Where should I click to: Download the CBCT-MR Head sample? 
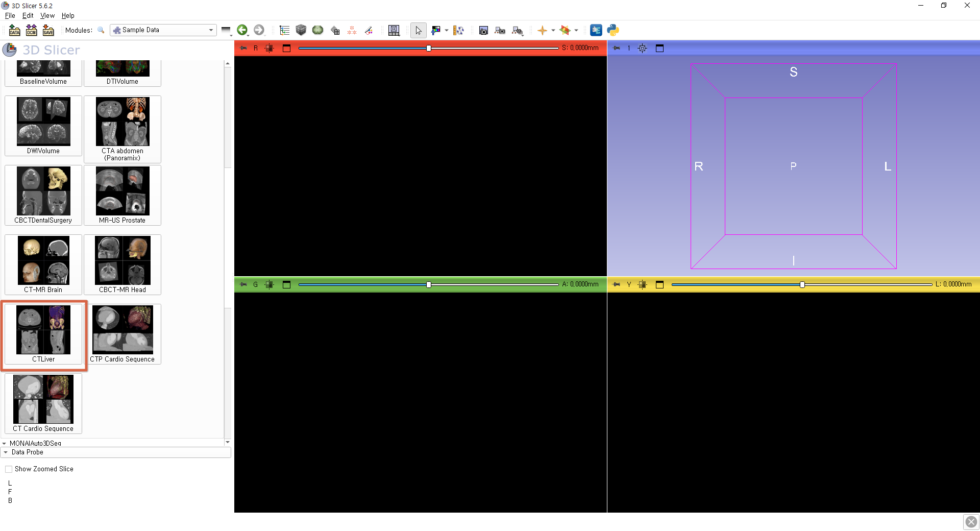click(122, 264)
